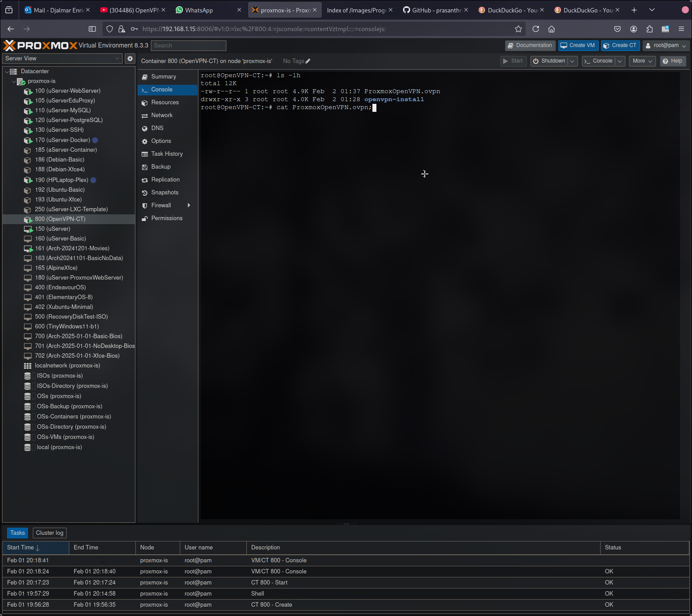The height and width of the screenshot is (616, 692).
Task: Collapse the Datacenter tree node
Action: [7, 71]
